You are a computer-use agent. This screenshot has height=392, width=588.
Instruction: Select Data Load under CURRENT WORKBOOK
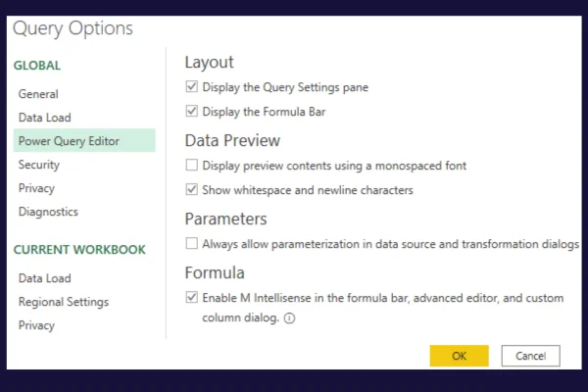[x=45, y=278]
